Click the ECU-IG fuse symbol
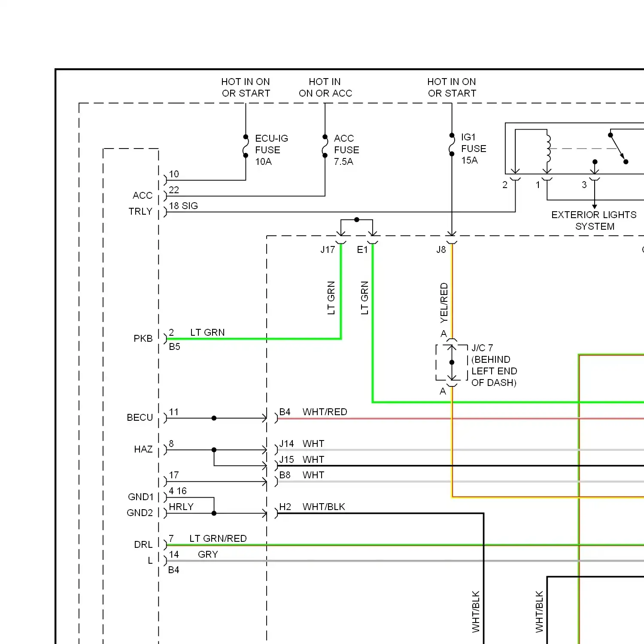This screenshot has height=644, width=644. point(246,146)
